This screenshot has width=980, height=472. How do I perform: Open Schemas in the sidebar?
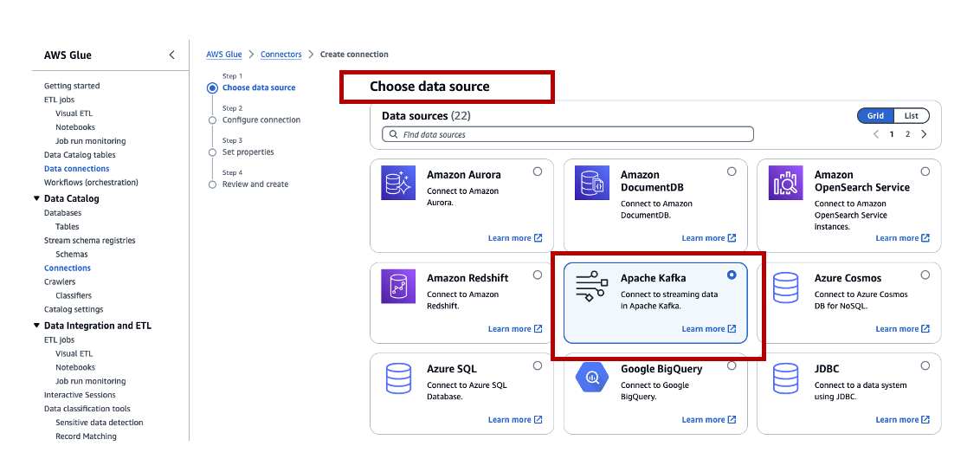click(71, 254)
